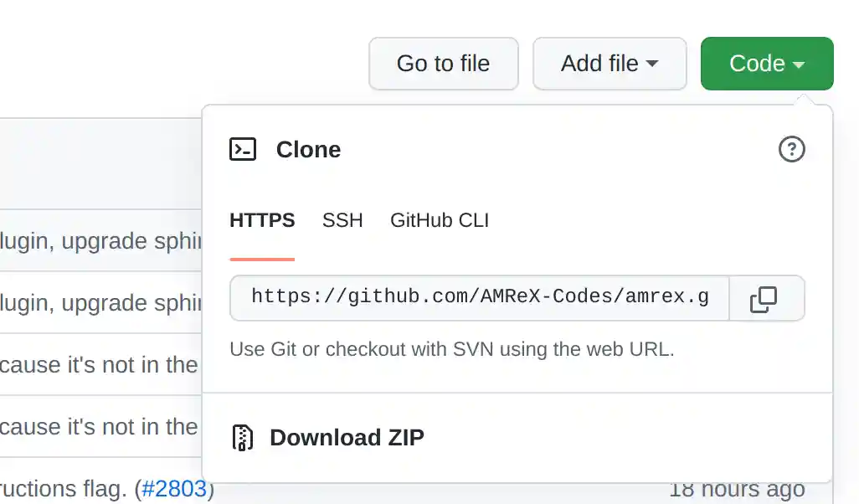Click the command prompt icon next to Clone

pyautogui.click(x=243, y=149)
